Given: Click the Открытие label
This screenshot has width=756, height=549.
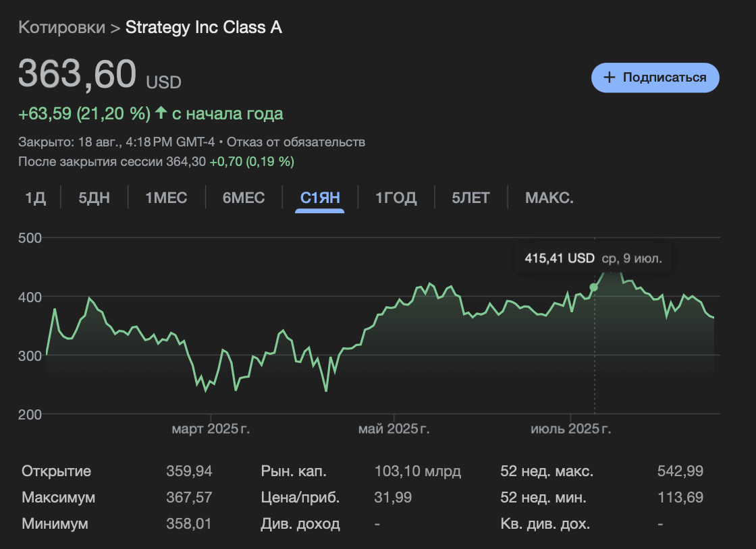Looking at the screenshot, I should (57, 471).
